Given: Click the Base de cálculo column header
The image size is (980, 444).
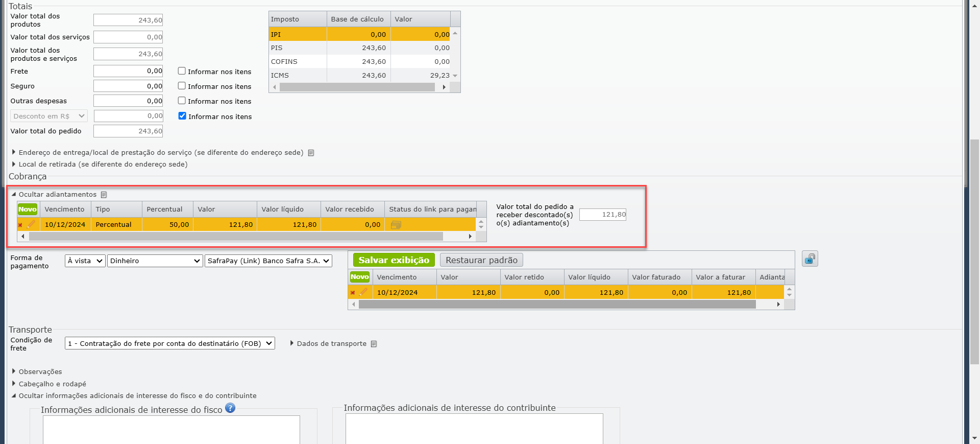Looking at the screenshot, I should coord(359,19).
